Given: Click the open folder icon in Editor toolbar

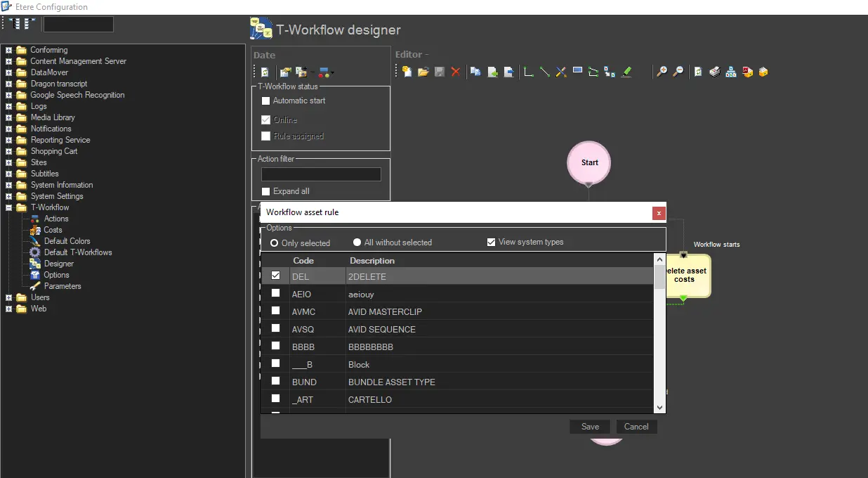Looking at the screenshot, I should pyautogui.click(x=423, y=72).
